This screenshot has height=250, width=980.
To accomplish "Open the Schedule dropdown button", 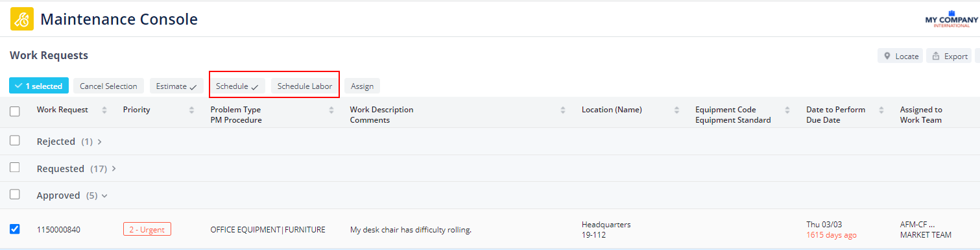I will point(237,86).
